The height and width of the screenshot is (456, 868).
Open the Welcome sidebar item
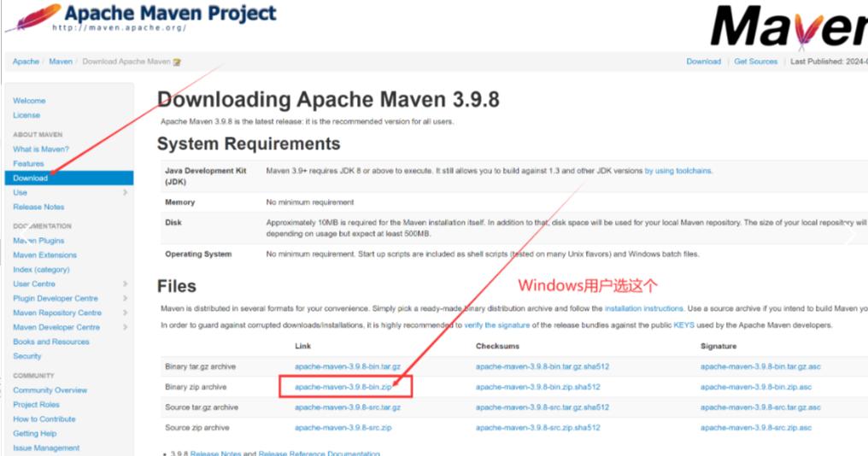click(x=29, y=101)
